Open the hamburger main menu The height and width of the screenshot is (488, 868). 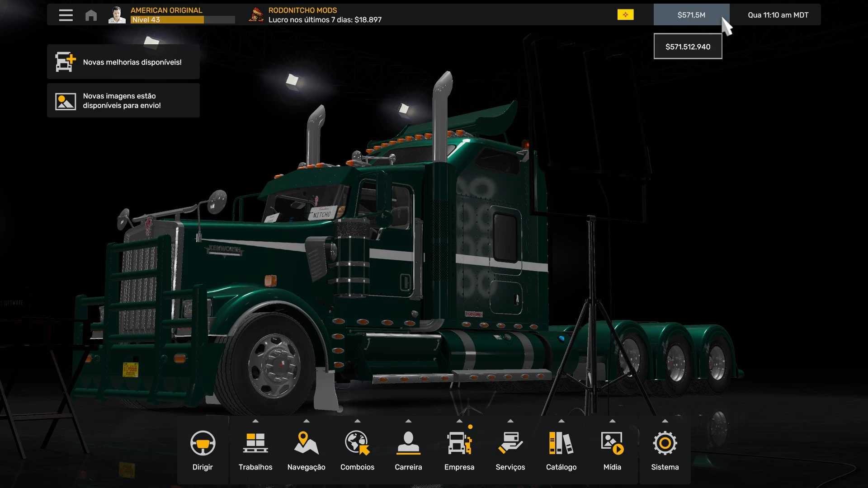pos(66,15)
